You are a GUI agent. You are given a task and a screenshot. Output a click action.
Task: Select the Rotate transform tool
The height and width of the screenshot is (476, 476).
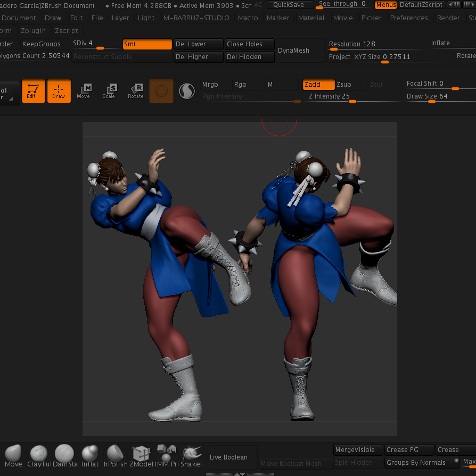click(x=136, y=91)
